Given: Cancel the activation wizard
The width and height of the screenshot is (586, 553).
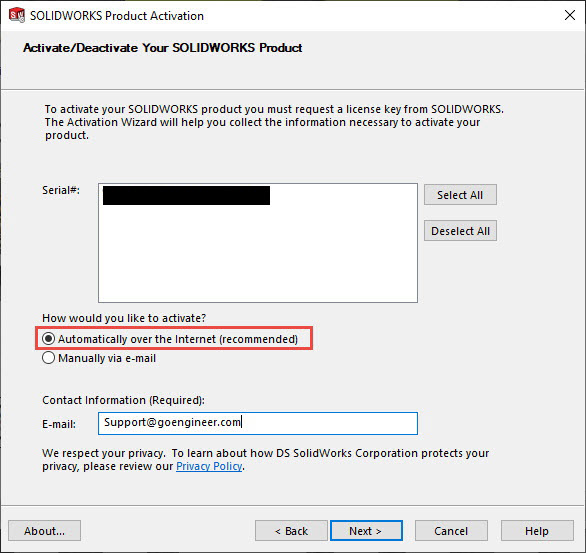Looking at the screenshot, I should (x=451, y=531).
